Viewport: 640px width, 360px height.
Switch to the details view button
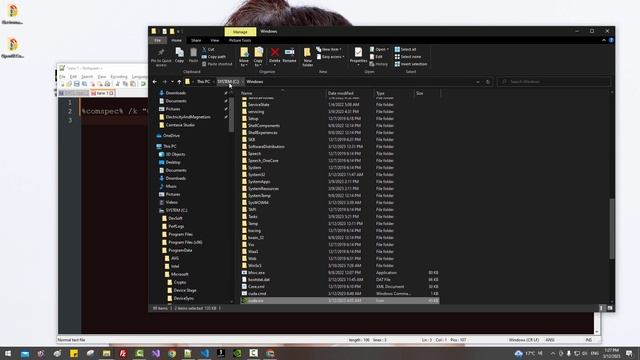pyautogui.click(x=601, y=308)
